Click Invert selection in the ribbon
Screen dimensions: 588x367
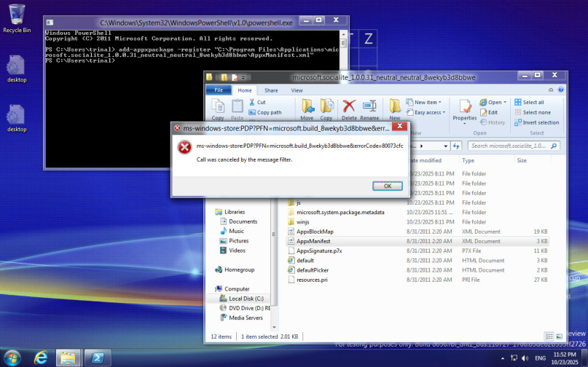point(536,122)
